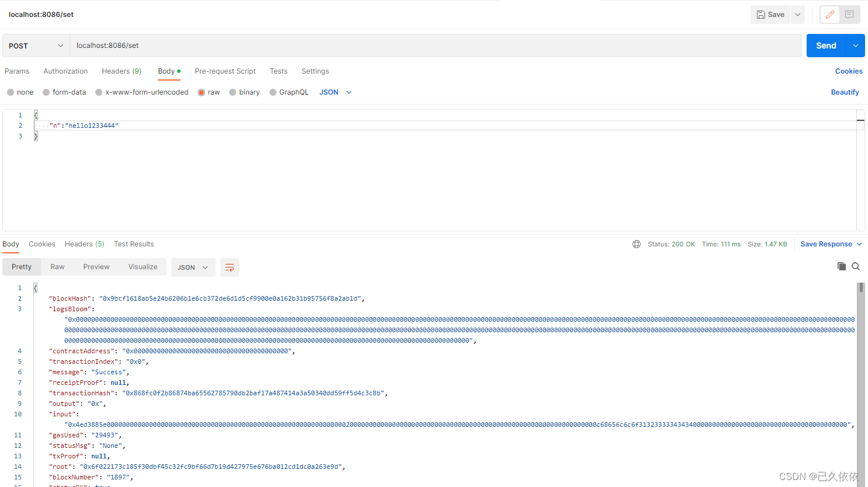Click the "message": "Success" line

89,372
